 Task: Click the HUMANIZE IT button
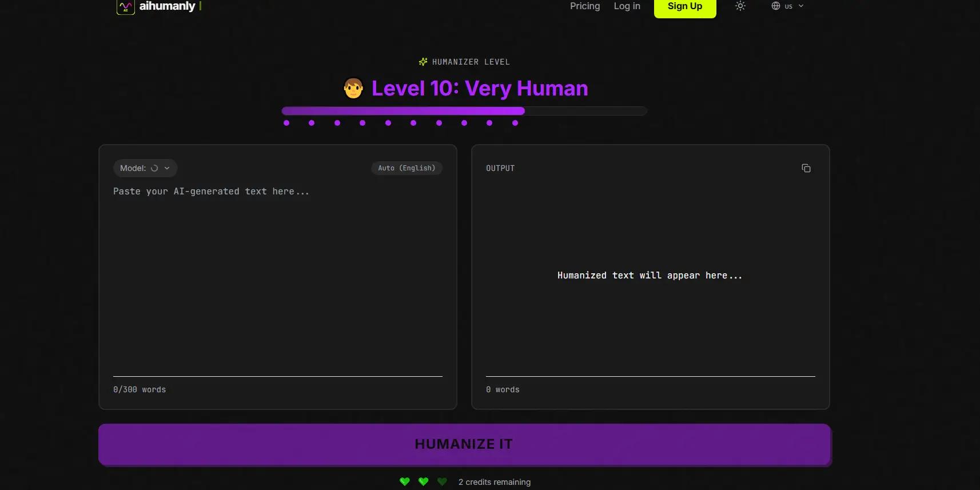coord(464,444)
